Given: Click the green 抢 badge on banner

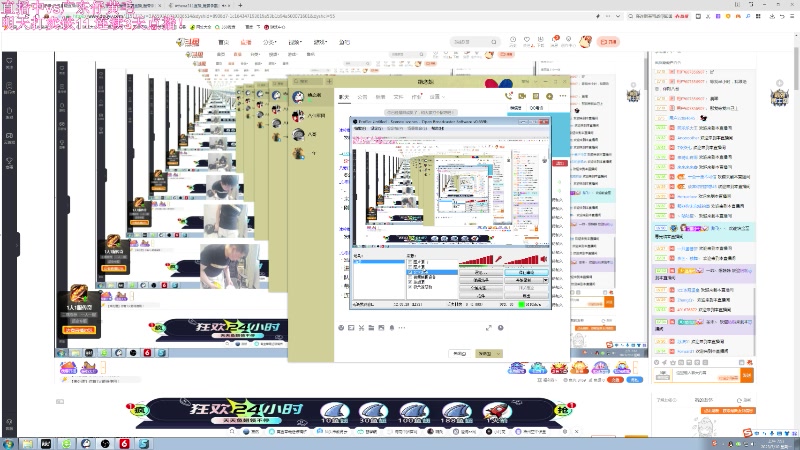Looking at the screenshot, I should tap(564, 409).
